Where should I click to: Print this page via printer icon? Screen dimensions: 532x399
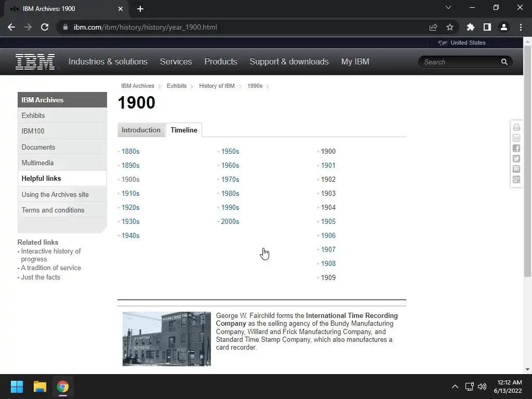516,127
